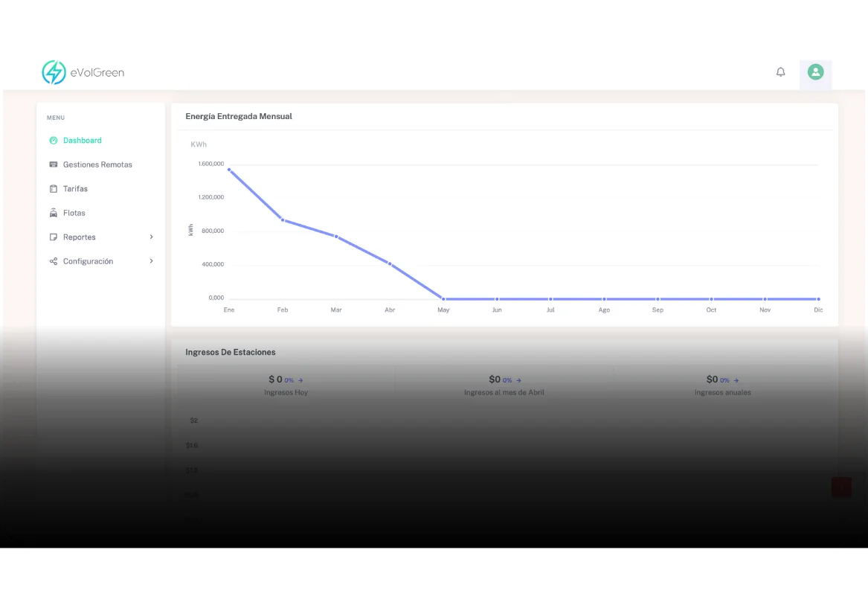Click the Ingresos Hoy label
868x608 pixels.
pyautogui.click(x=286, y=393)
